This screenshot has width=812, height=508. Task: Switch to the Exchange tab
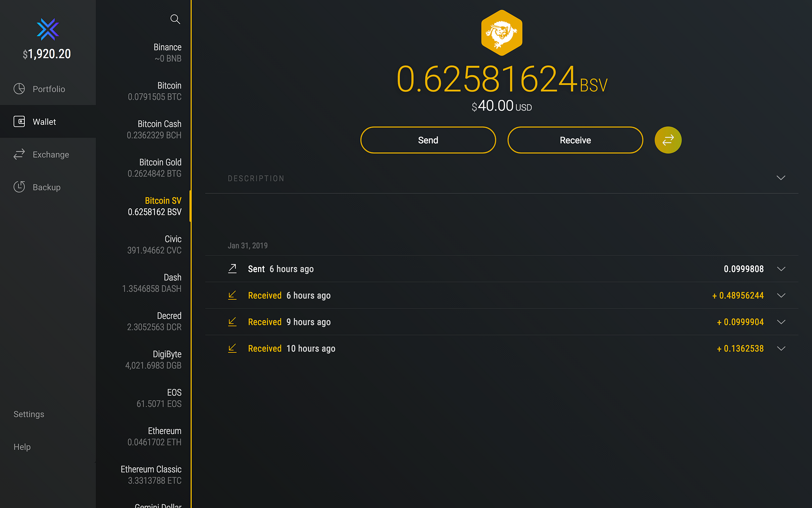click(x=48, y=154)
